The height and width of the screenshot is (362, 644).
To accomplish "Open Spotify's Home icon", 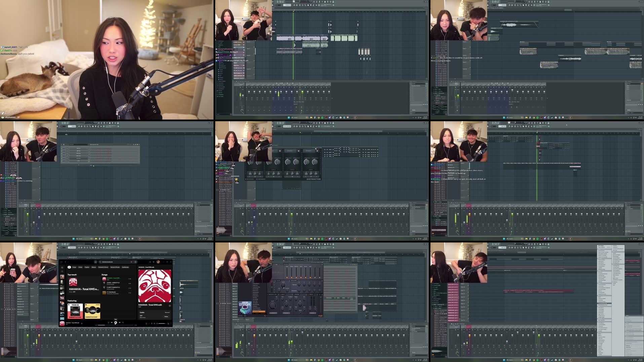I will [x=96, y=262].
